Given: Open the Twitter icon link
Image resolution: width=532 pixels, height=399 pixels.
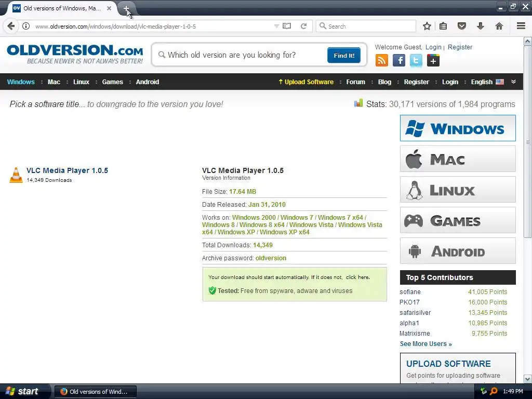Looking at the screenshot, I should point(416,60).
